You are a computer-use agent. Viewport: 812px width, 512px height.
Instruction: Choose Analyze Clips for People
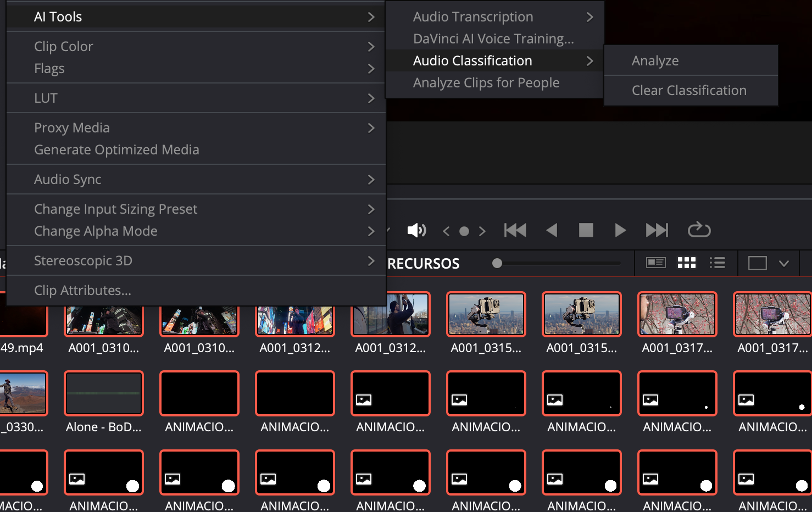494,83
